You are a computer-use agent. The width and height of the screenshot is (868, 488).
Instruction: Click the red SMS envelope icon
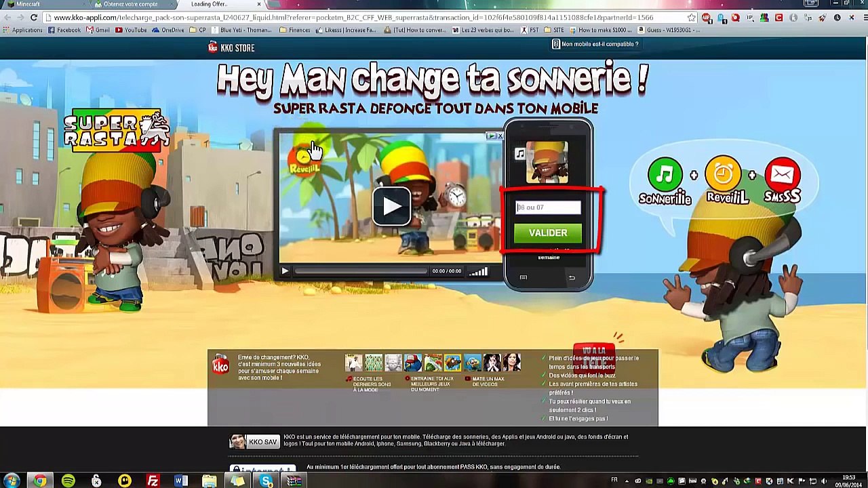(782, 175)
